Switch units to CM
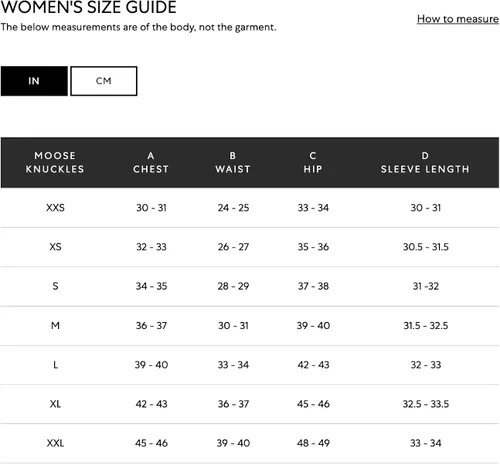 (104, 81)
